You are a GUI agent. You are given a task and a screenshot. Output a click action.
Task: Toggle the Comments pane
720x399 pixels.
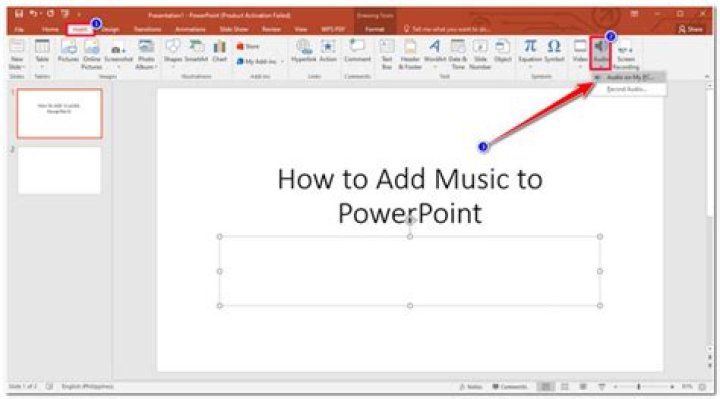point(510,387)
